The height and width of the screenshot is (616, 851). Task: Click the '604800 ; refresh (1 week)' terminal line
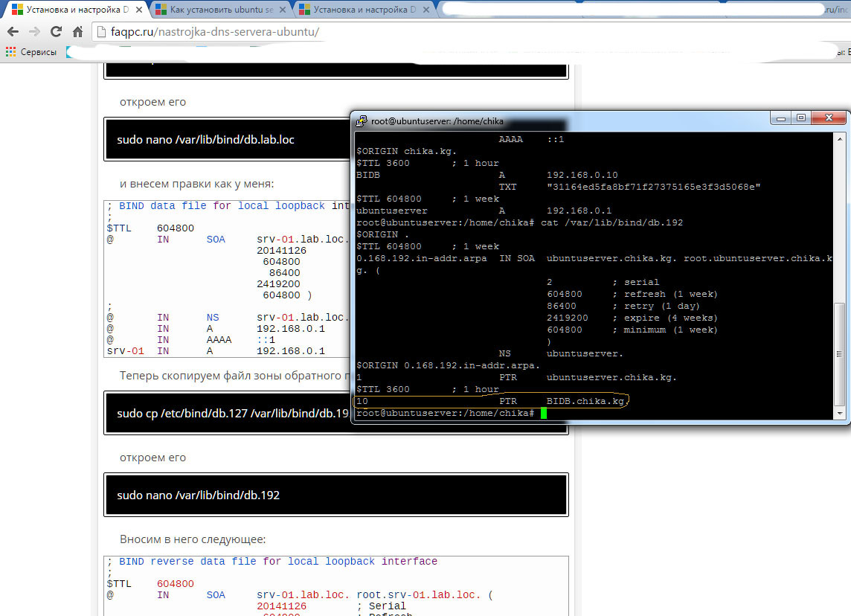pos(632,294)
